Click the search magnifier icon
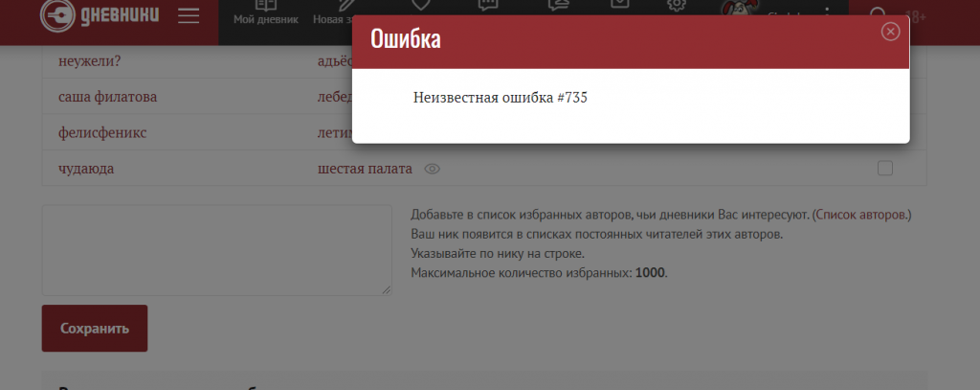Viewport: 980px width, 390px height. click(878, 14)
